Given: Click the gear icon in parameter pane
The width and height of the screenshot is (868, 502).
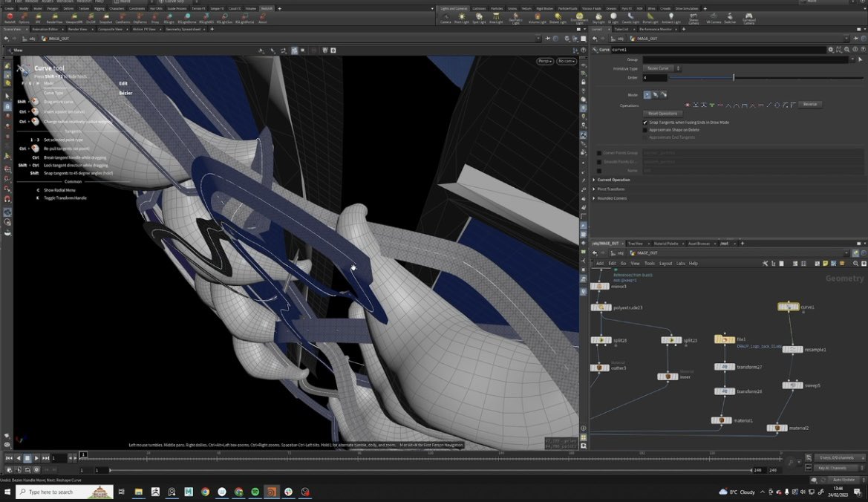Looking at the screenshot, I should tap(832, 50).
